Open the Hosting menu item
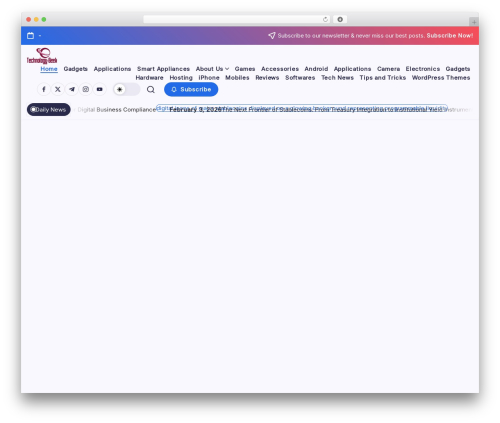 click(x=181, y=78)
